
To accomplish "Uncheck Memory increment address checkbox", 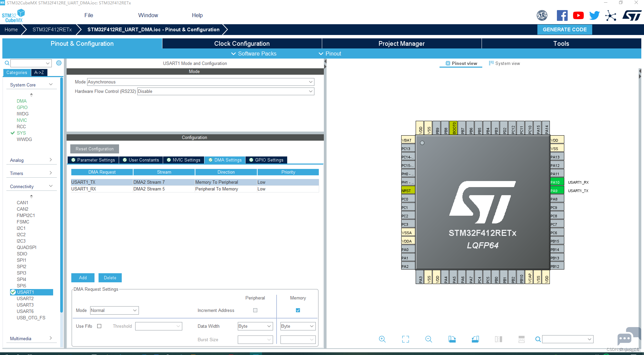I will tap(298, 310).
